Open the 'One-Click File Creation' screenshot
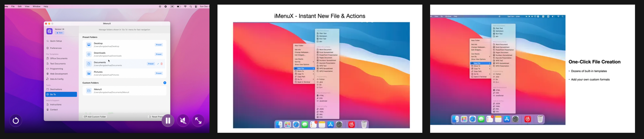This screenshot has width=644, height=139. pyautogui.click(x=532, y=69)
